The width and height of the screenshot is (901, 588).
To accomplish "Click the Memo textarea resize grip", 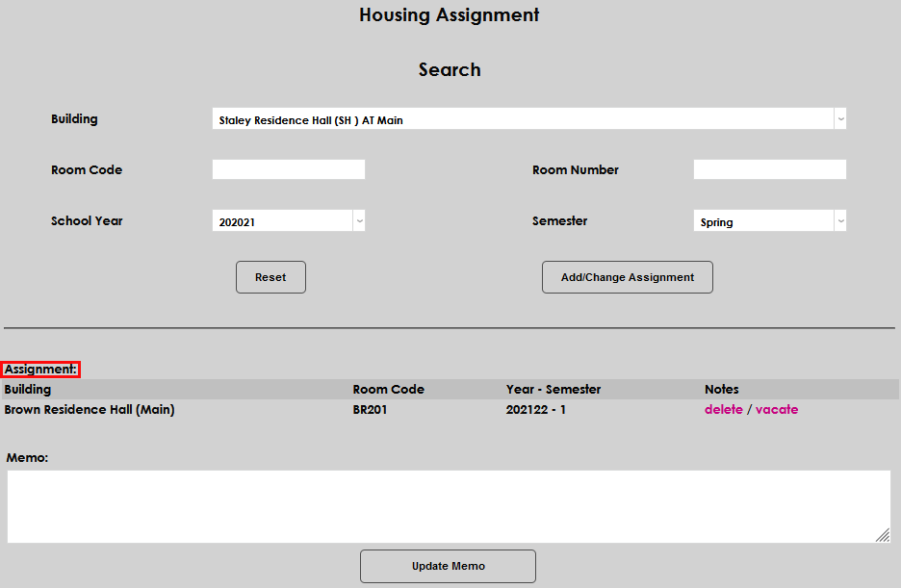I will click(x=885, y=536).
